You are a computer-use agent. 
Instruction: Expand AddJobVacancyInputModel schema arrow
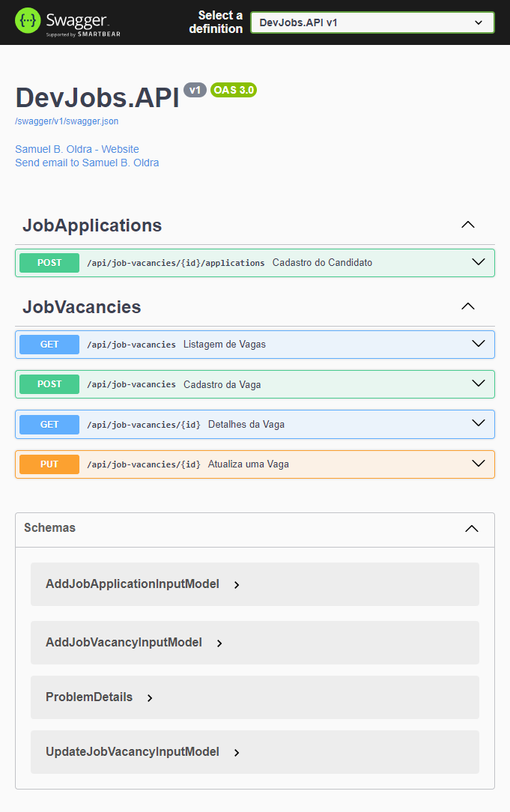(x=219, y=643)
